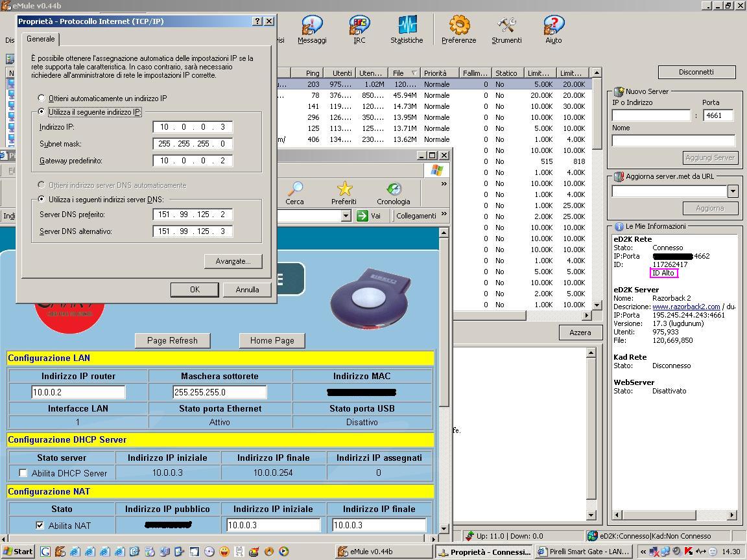Toggle the 'Abilita NAT' checkbox
The height and width of the screenshot is (560, 747).
40,525
